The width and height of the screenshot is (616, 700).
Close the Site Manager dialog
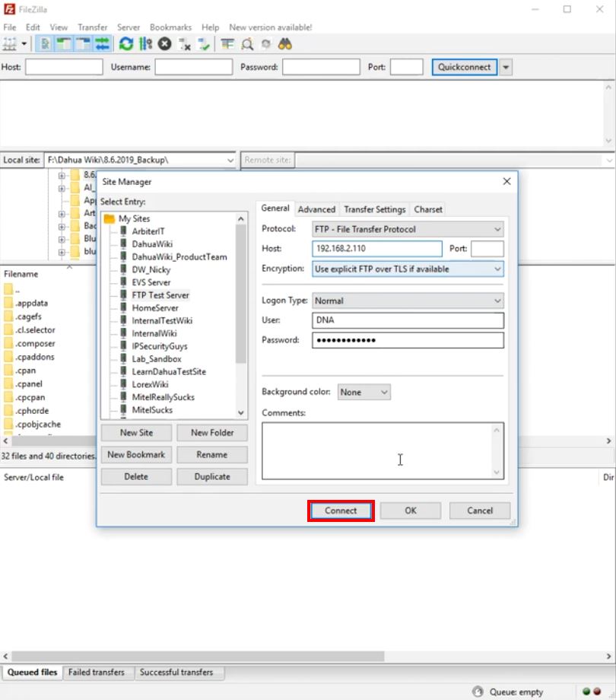[x=506, y=181]
